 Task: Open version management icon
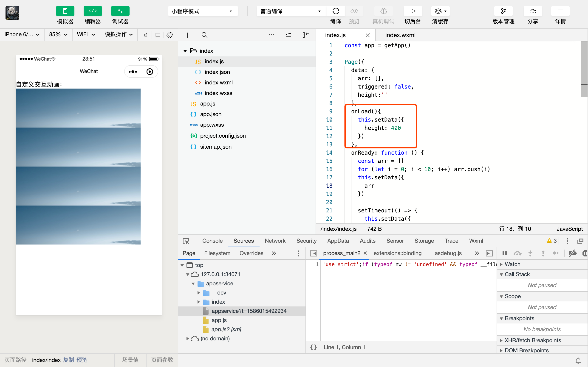[x=503, y=11]
